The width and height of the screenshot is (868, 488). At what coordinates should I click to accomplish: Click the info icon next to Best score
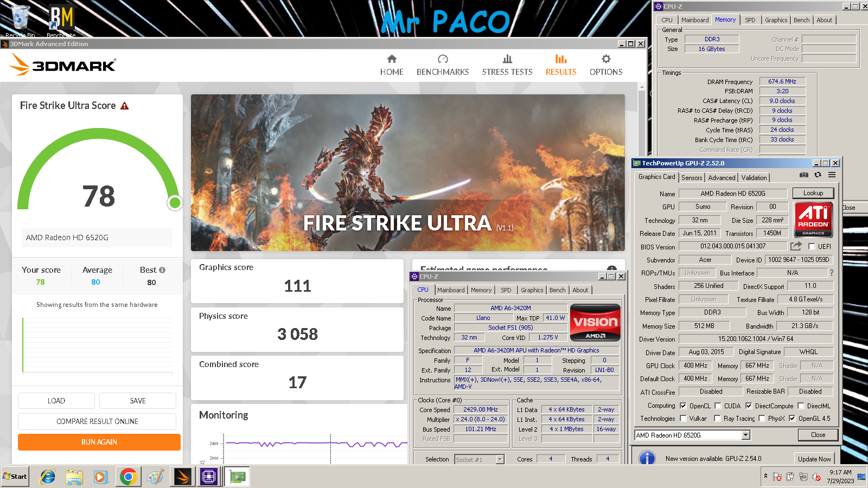pos(162,269)
